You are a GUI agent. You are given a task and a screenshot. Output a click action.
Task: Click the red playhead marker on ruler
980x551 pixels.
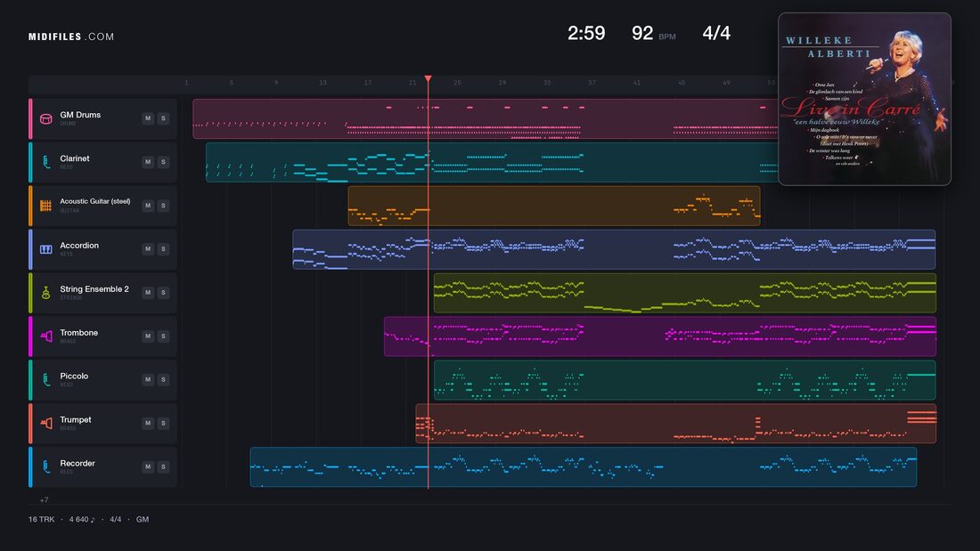429,78
